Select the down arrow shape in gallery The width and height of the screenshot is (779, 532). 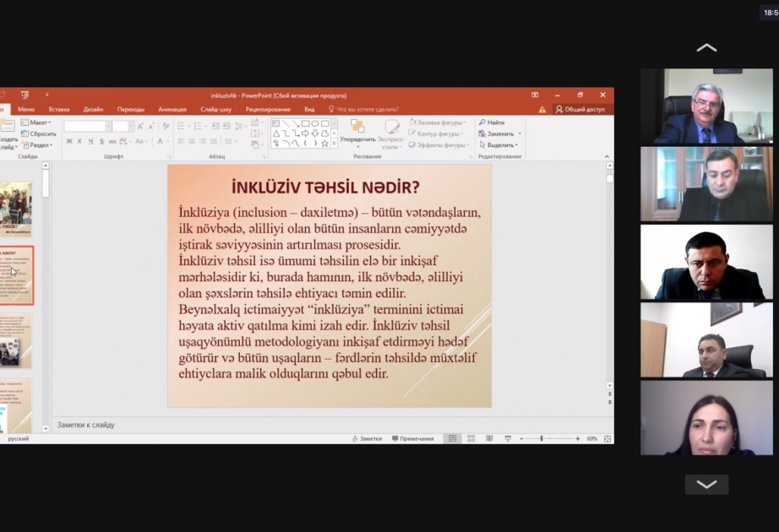[315, 133]
